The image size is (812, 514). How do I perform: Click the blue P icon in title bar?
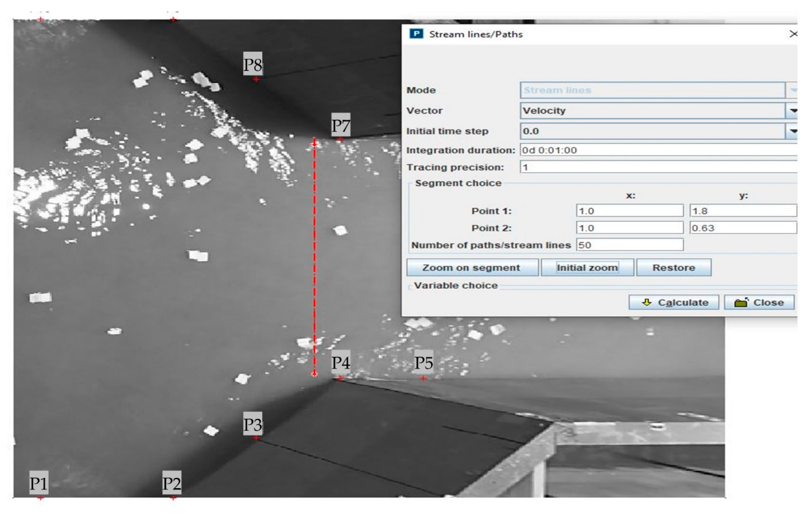coord(416,34)
